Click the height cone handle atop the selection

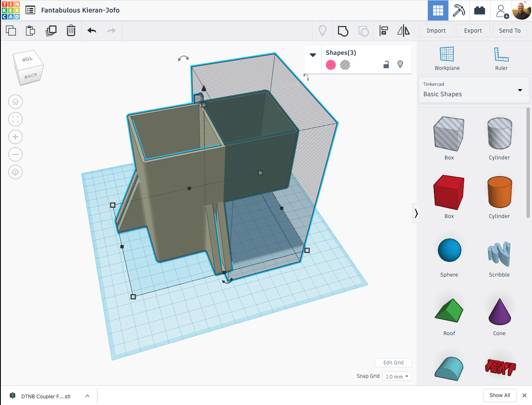tap(204, 88)
